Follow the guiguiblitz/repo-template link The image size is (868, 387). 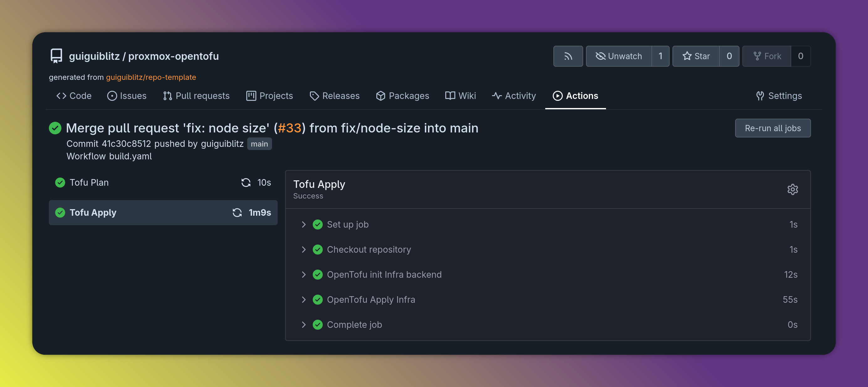(x=151, y=77)
